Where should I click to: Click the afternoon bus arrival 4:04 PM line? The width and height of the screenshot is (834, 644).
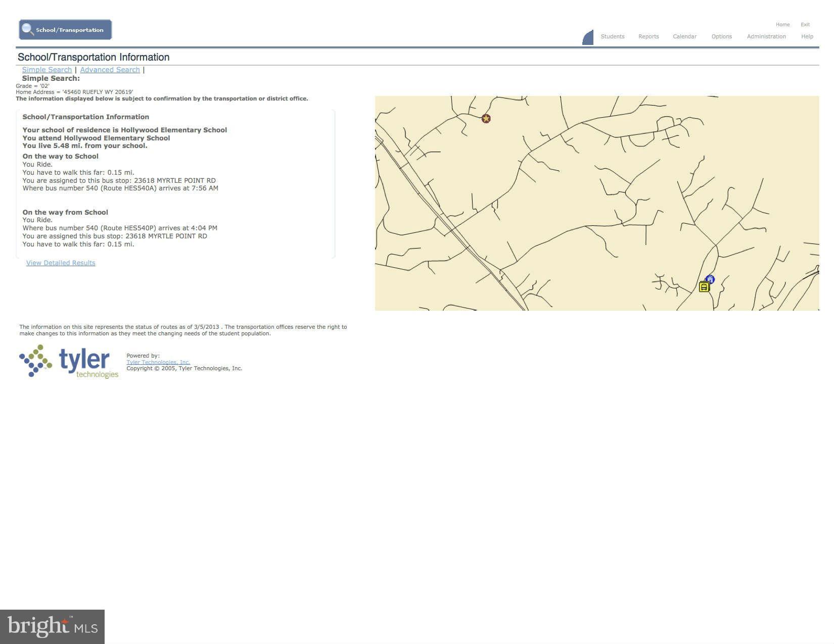coord(120,228)
